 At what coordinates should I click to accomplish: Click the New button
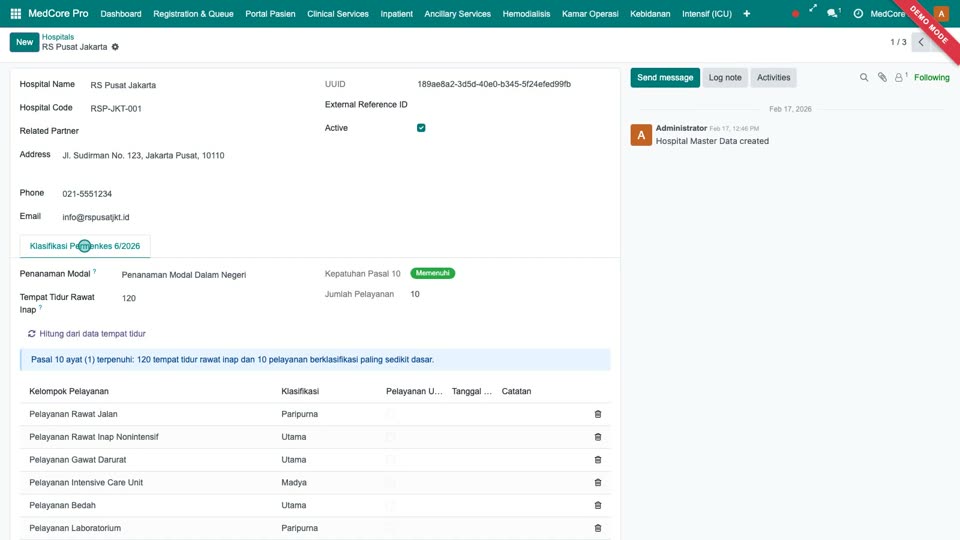click(x=24, y=42)
